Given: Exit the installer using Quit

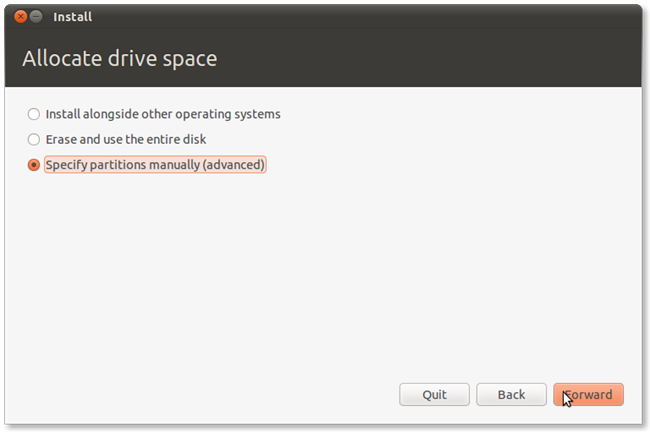Looking at the screenshot, I should [x=434, y=394].
